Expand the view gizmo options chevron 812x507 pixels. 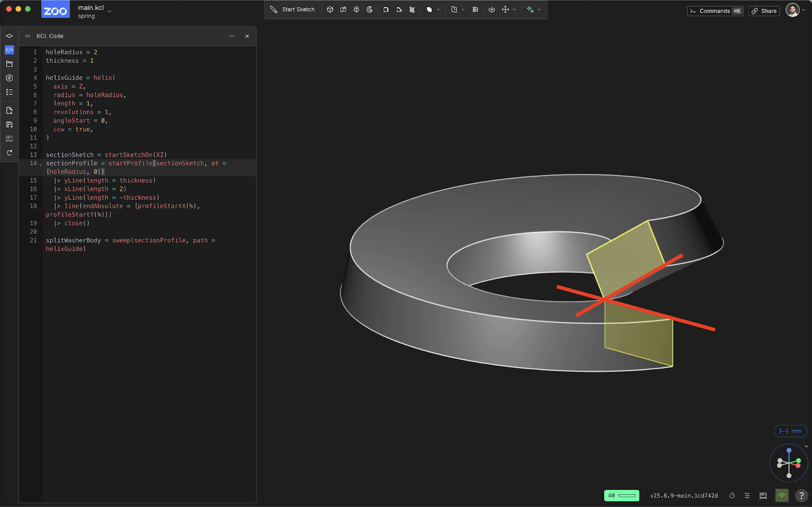pyautogui.click(x=806, y=447)
